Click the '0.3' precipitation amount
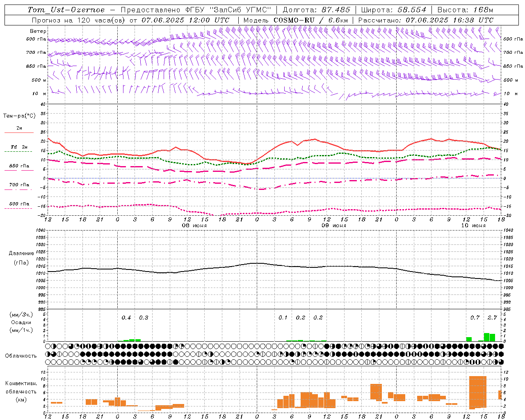The width and height of the screenshot is (525, 420). pyautogui.click(x=144, y=317)
